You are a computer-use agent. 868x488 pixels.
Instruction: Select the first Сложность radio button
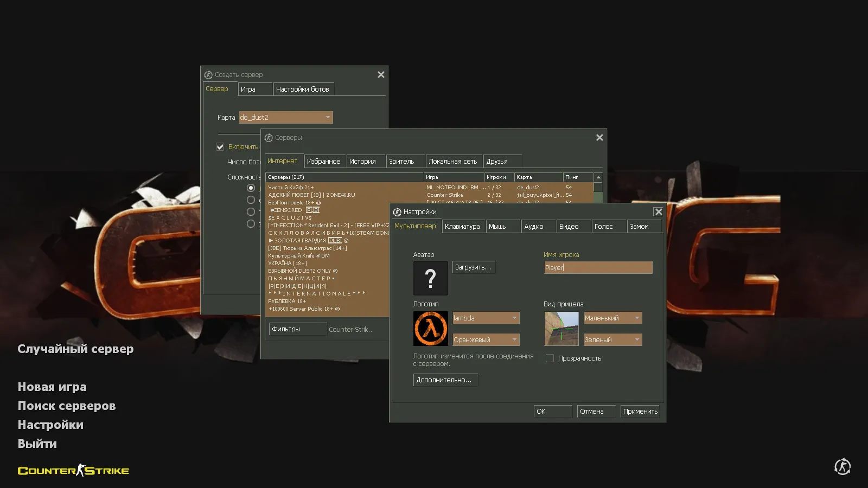click(x=251, y=188)
